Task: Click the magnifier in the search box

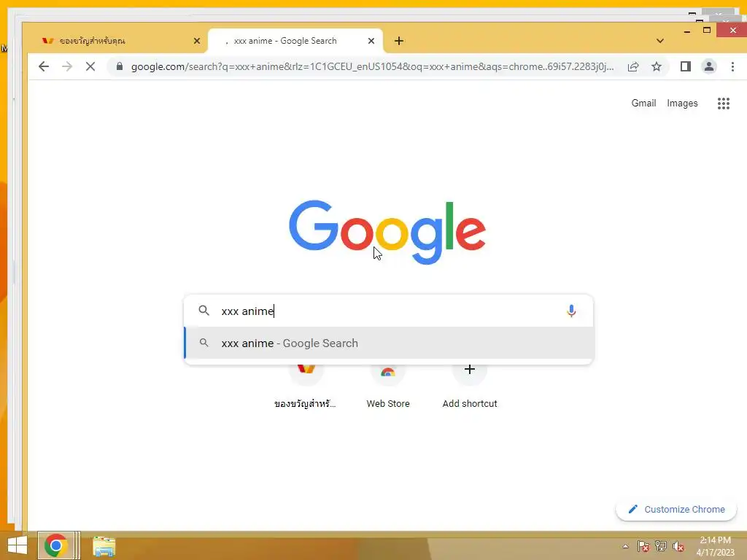Action: click(x=204, y=311)
